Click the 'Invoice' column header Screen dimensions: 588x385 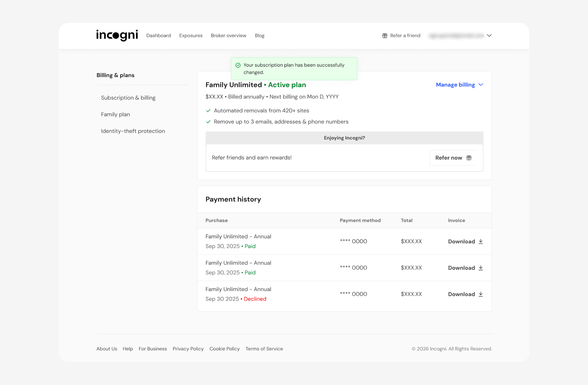[x=457, y=220]
